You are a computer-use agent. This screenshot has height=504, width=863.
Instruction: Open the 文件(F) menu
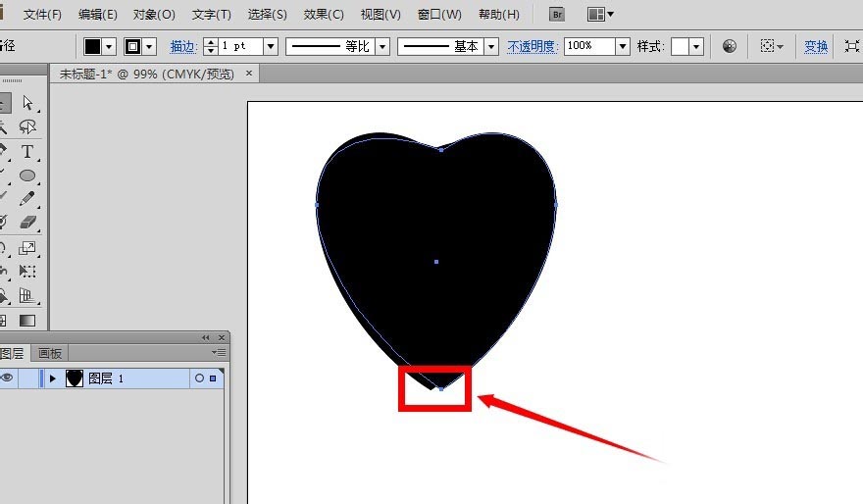point(42,15)
